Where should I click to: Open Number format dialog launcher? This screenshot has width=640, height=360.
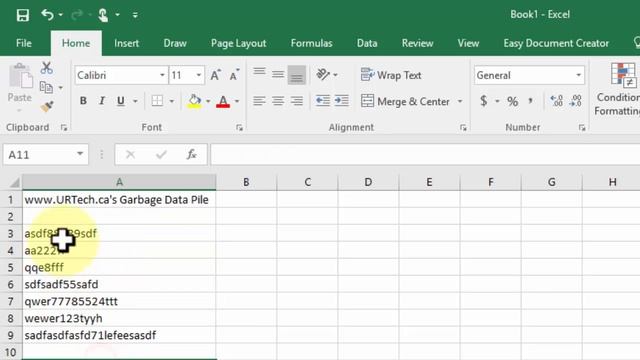582,128
